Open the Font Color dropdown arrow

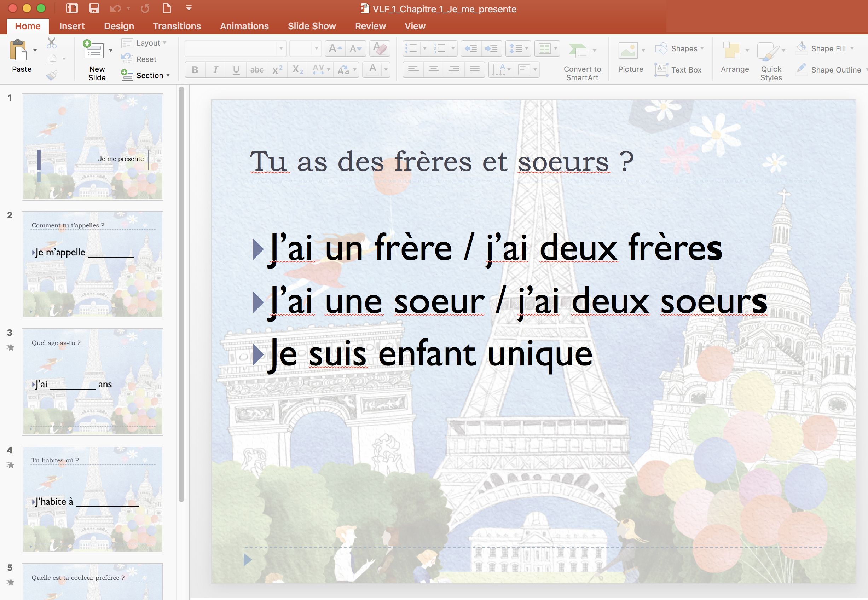(386, 70)
